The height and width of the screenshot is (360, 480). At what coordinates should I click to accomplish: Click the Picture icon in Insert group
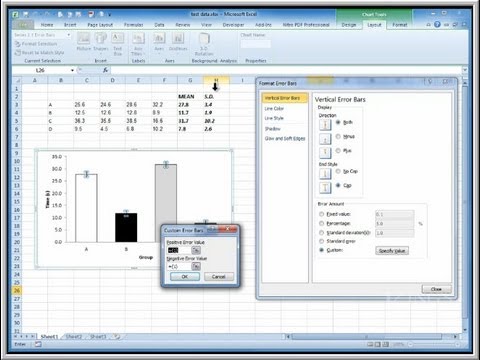(x=84, y=39)
